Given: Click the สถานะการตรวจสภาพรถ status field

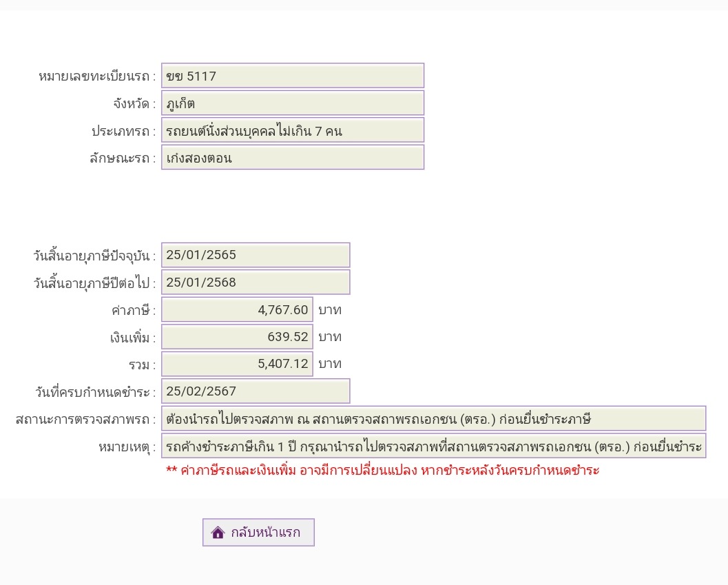Looking at the screenshot, I should tap(434, 419).
